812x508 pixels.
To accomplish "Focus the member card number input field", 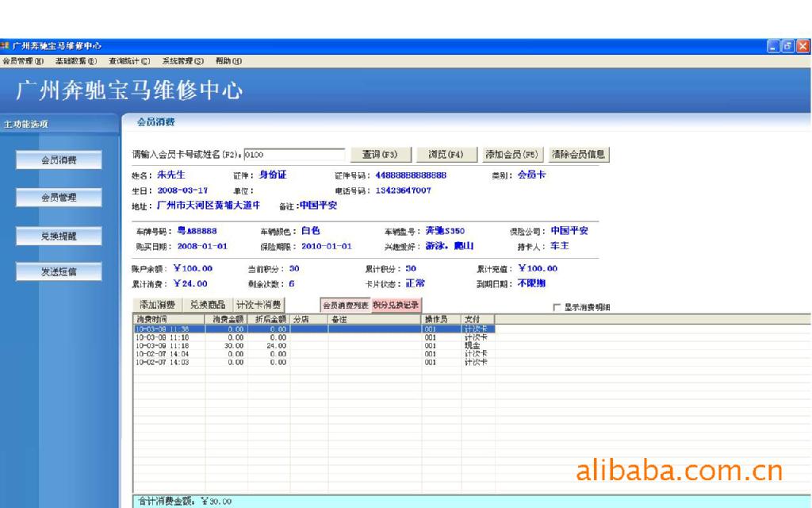I will pos(294,155).
